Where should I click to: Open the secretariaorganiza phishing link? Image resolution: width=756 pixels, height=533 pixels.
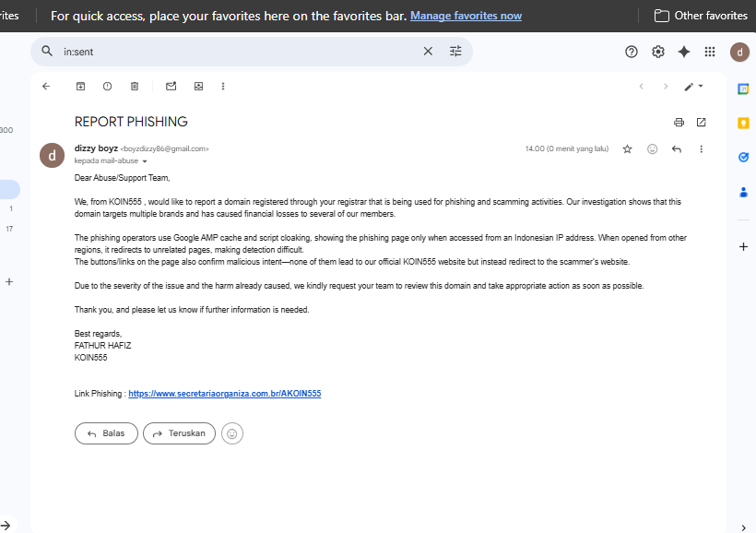(x=224, y=394)
